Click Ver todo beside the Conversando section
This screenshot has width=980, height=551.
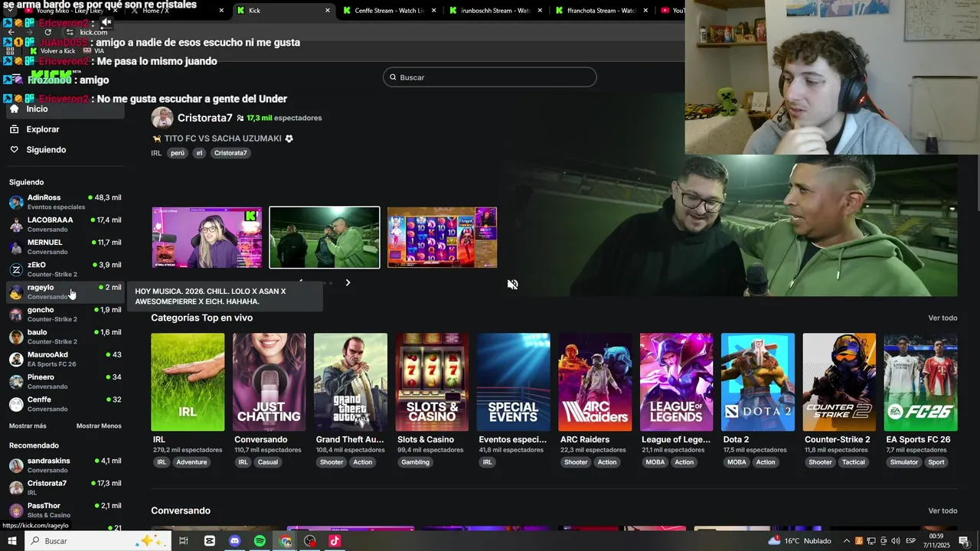(942, 510)
